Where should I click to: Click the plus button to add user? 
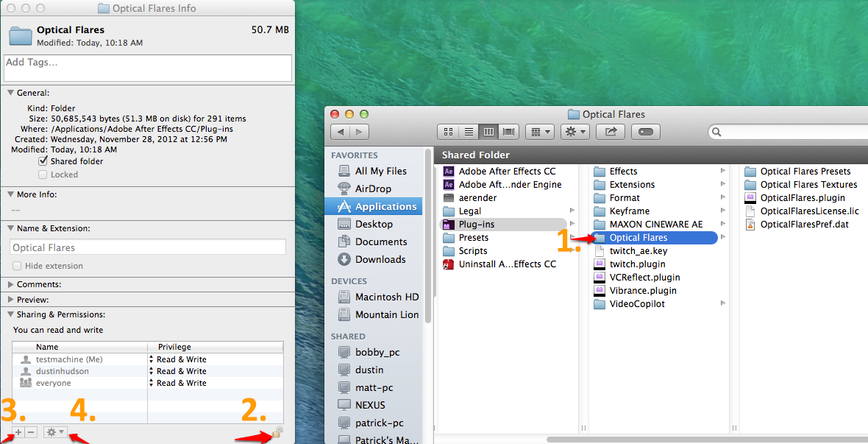point(18,432)
